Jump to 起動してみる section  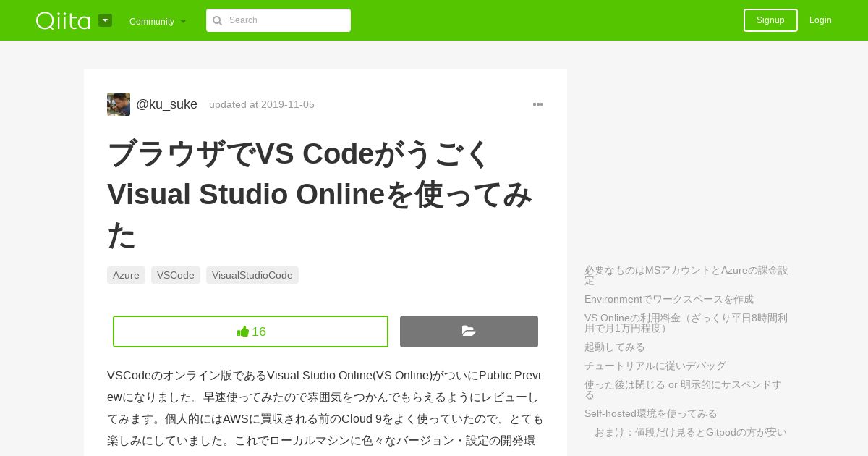click(615, 347)
